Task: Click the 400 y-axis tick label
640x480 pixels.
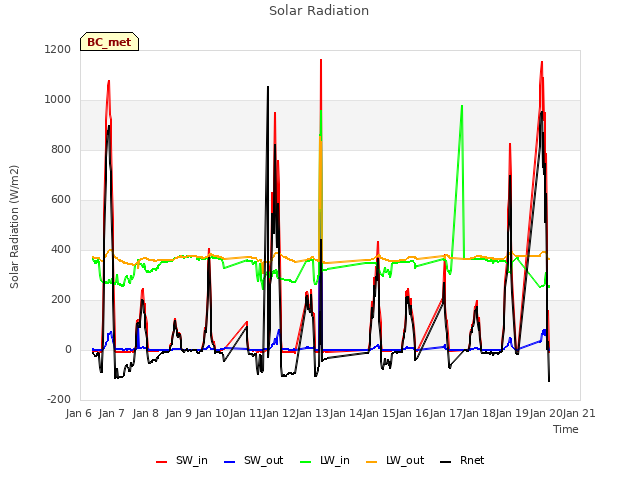Action: pyautogui.click(x=61, y=250)
